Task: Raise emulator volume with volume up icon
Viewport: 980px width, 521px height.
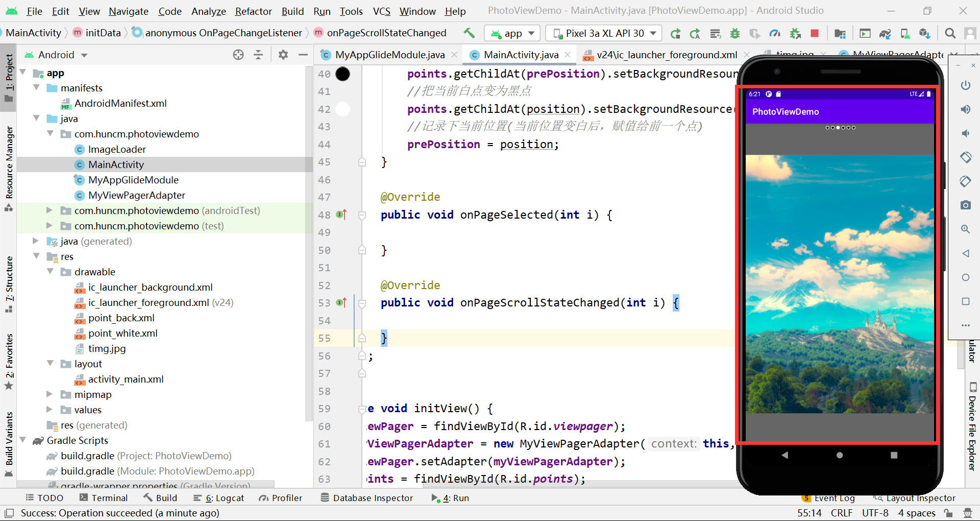Action: tap(965, 109)
